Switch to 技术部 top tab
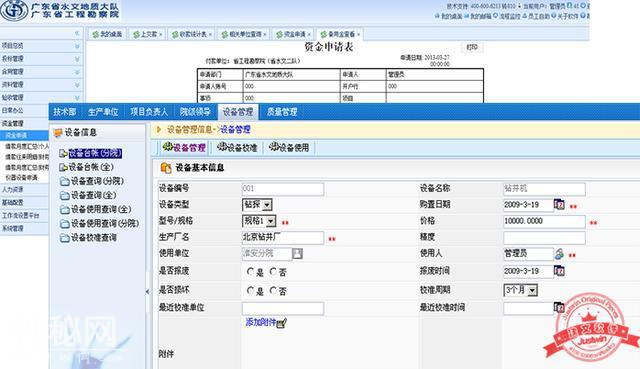This screenshot has width=640, height=369. click(x=64, y=111)
